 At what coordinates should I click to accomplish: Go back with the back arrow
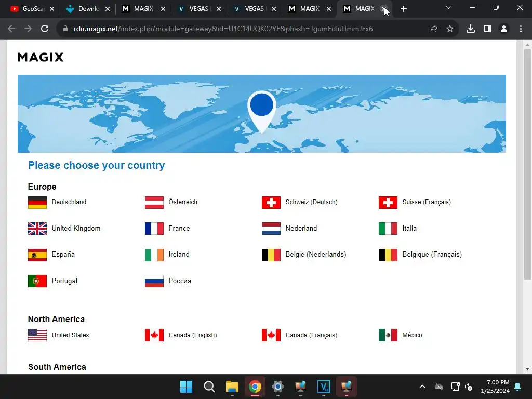click(x=11, y=29)
